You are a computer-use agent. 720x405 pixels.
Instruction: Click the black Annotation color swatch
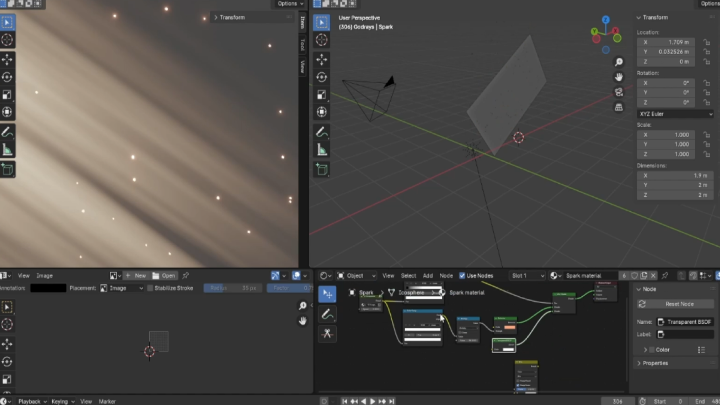pos(48,288)
